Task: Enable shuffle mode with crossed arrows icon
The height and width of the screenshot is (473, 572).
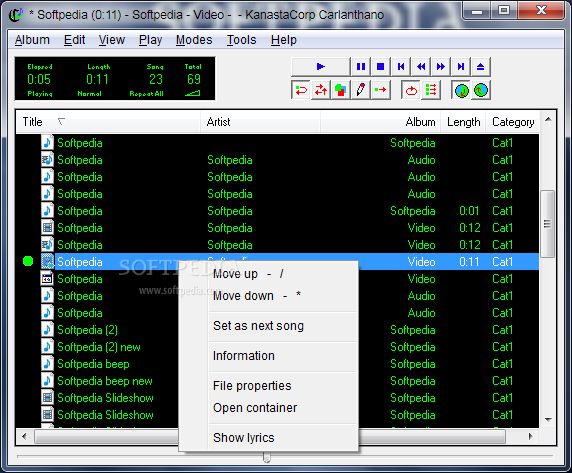Action: click(321, 90)
